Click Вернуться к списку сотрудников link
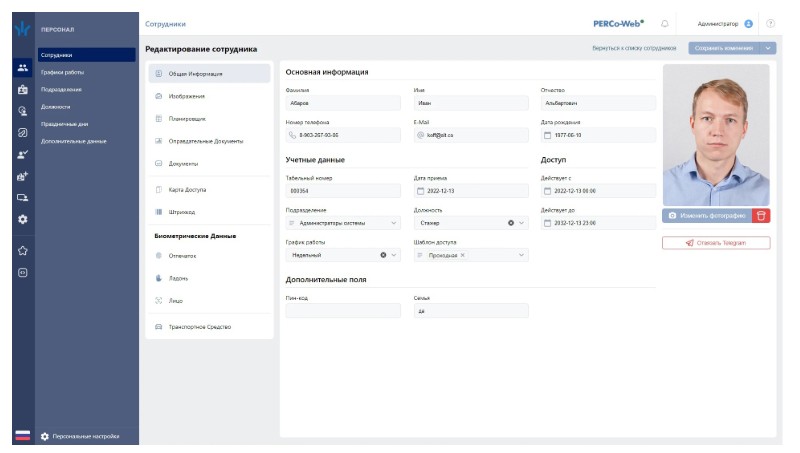The width and height of the screenshot is (800, 453). (x=634, y=48)
